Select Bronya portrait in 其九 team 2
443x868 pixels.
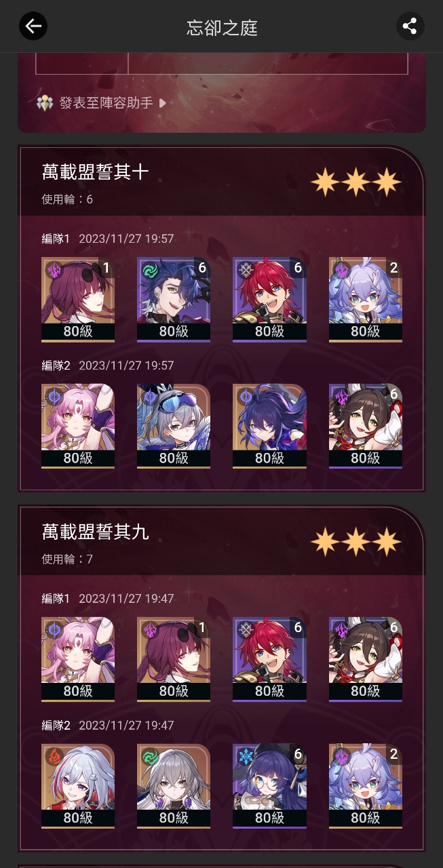coord(174,787)
